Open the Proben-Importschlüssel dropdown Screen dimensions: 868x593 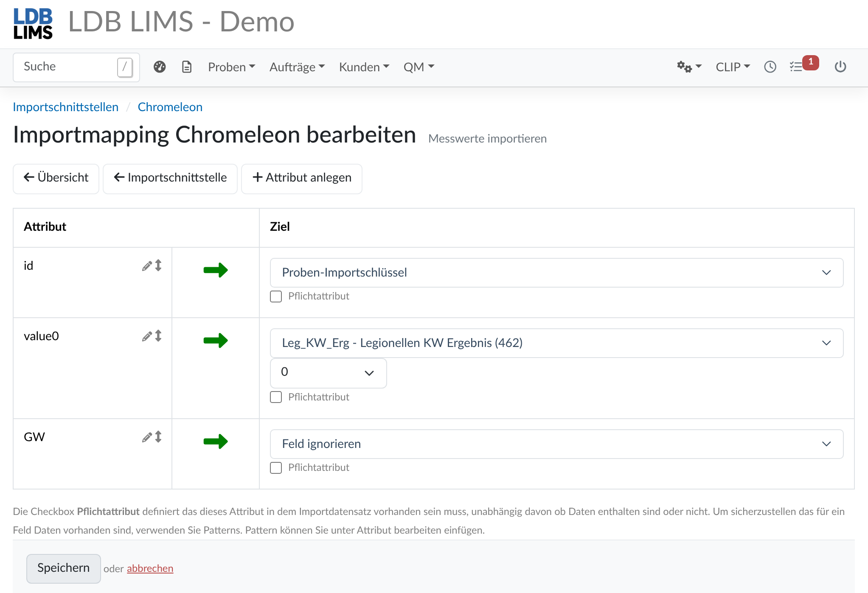point(556,273)
